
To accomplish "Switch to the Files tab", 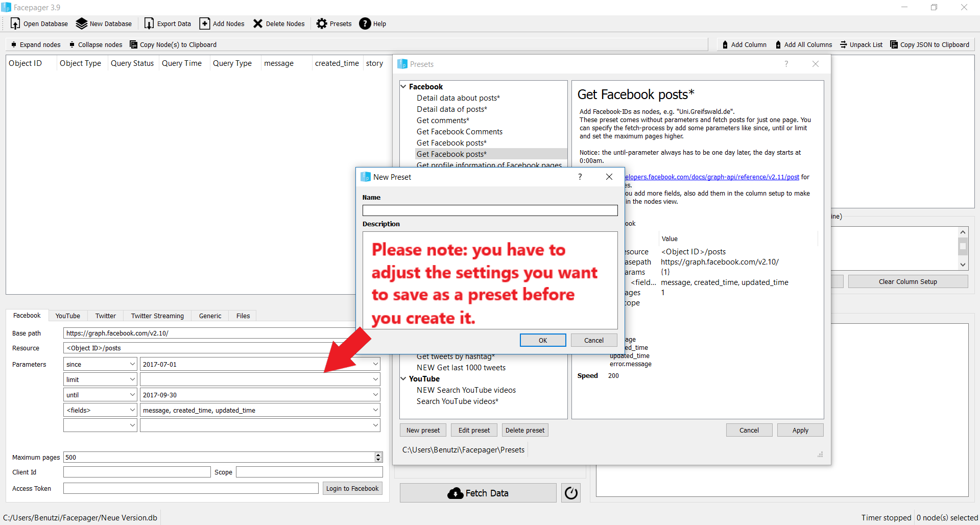I will (x=243, y=316).
